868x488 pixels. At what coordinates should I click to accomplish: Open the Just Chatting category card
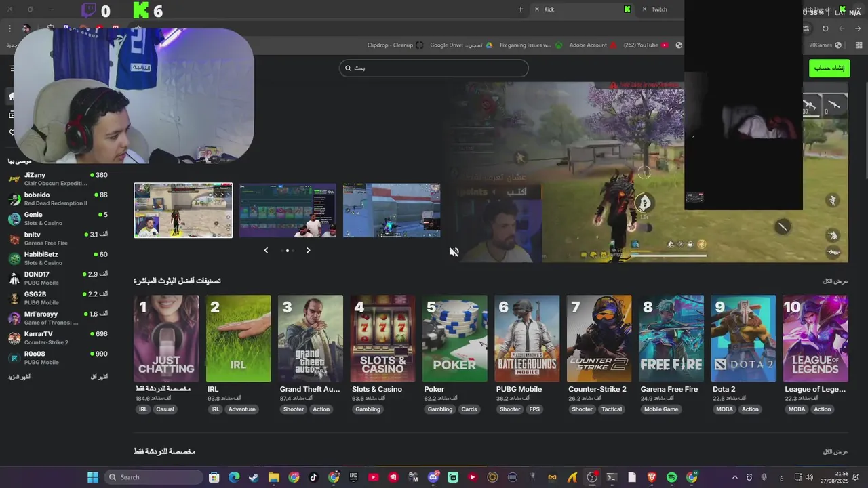[x=166, y=338]
